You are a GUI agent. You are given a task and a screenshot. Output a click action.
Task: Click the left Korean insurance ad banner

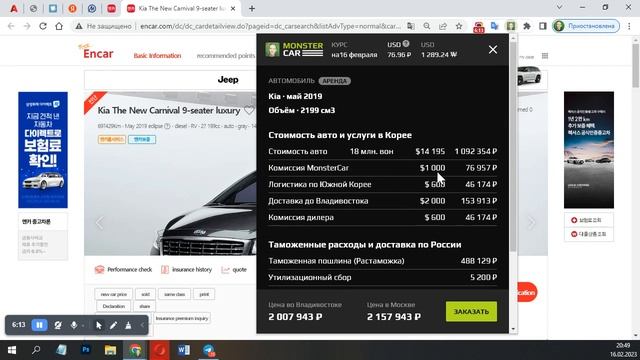[x=43, y=150]
